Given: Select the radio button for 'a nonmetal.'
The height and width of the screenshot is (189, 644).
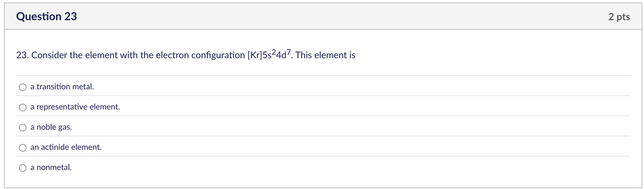Looking at the screenshot, I should point(23,168).
